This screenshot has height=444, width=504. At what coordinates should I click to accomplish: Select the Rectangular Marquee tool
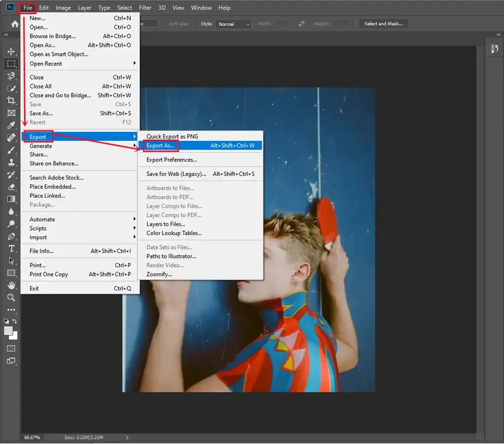click(x=11, y=64)
